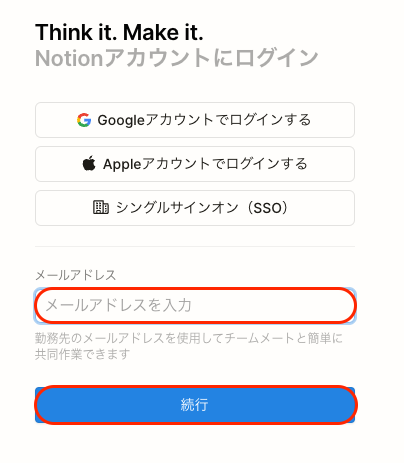This screenshot has height=463, width=404.
Task: Click the Think it. Make it. heading
Action: [119, 33]
